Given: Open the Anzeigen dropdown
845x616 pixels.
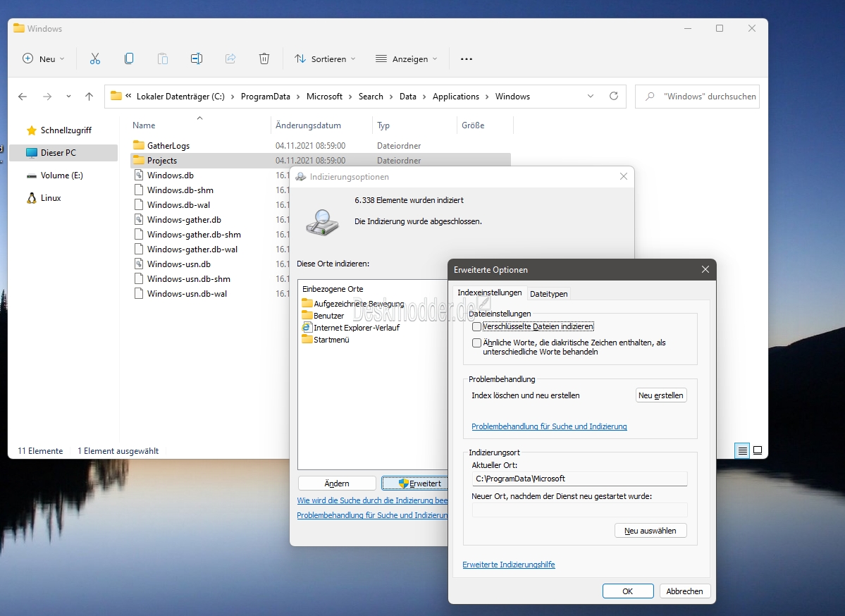Looking at the screenshot, I should pos(407,58).
